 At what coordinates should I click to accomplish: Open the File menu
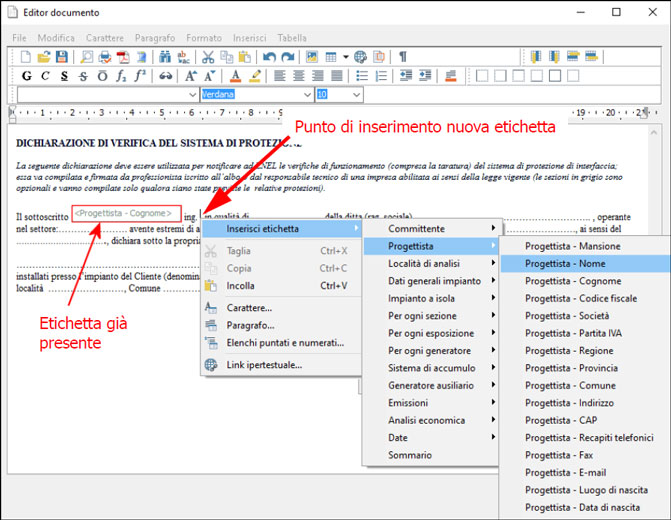[19, 38]
